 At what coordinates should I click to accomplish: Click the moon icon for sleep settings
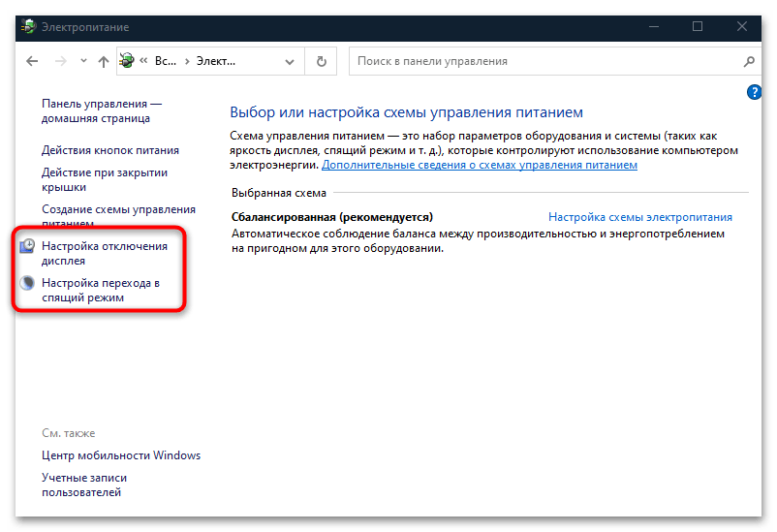pyautogui.click(x=28, y=283)
